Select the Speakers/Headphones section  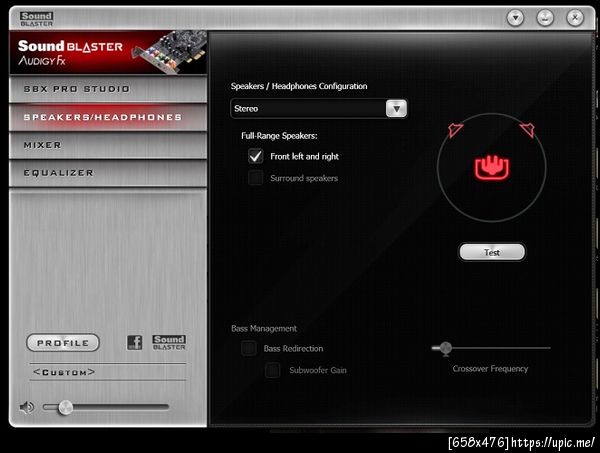coord(108,117)
